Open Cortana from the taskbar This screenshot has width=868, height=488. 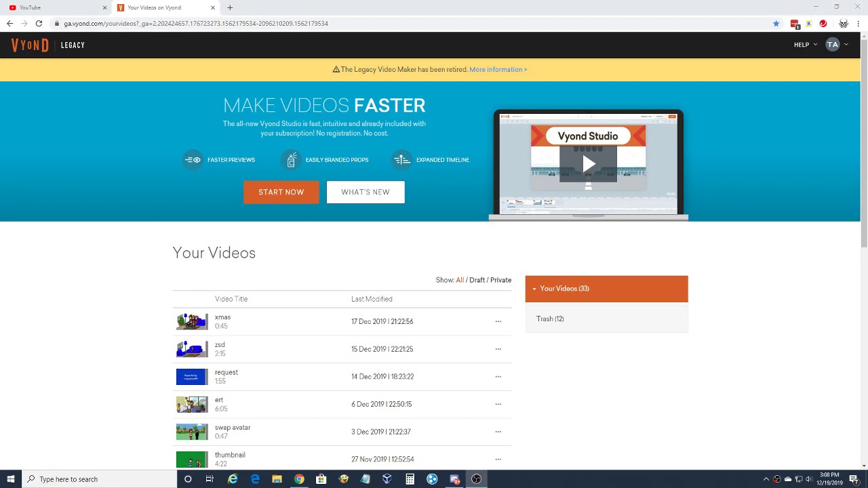click(188, 479)
